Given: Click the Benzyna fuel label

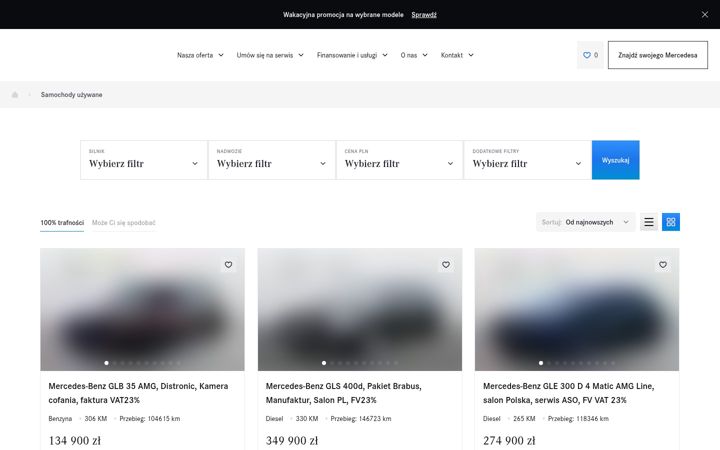Looking at the screenshot, I should [60, 419].
